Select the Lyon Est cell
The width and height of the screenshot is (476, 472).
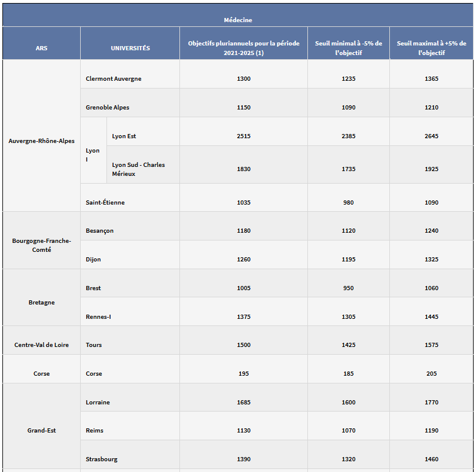pos(124,136)
